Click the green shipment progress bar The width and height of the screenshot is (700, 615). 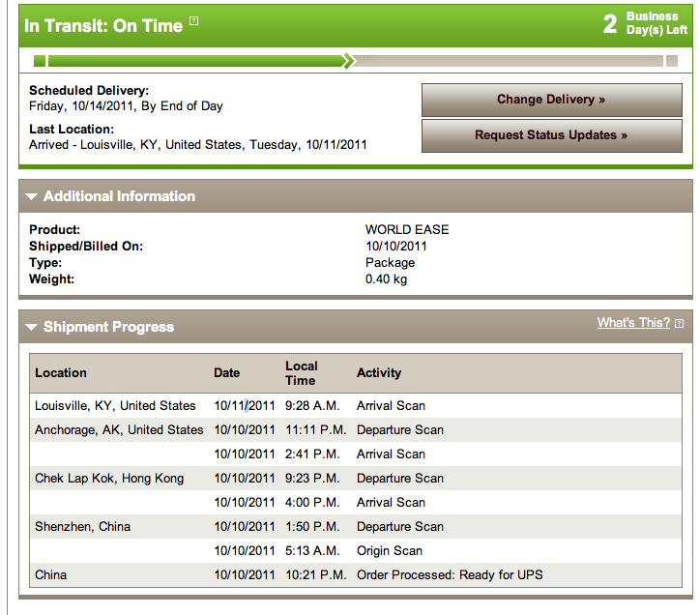195,61
